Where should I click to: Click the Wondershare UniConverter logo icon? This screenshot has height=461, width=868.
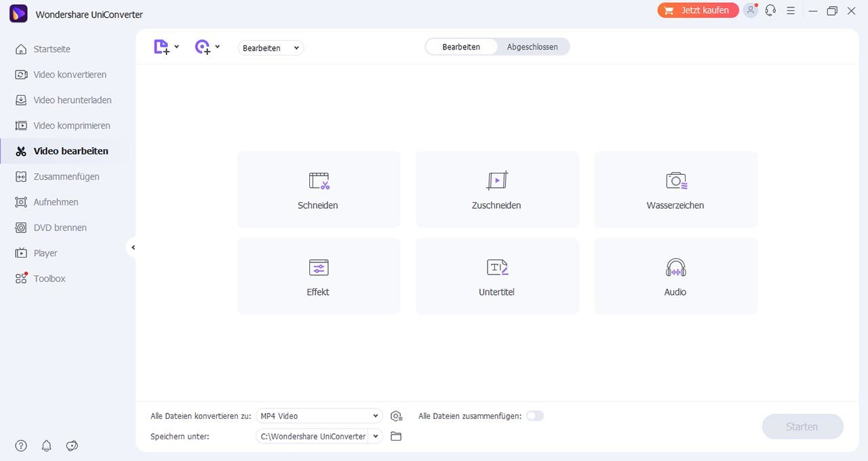point(18,13)
